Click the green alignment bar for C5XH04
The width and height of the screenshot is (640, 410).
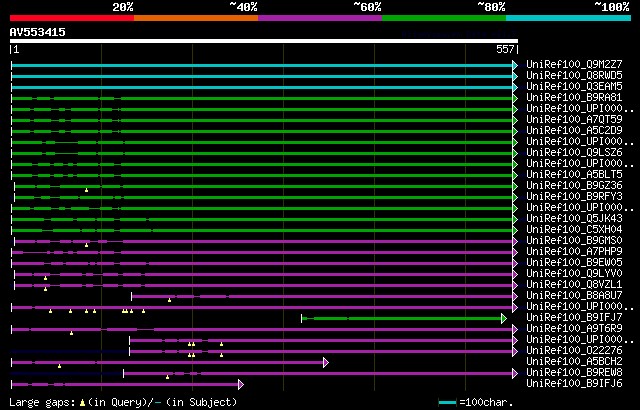click(x=262, y=230)
